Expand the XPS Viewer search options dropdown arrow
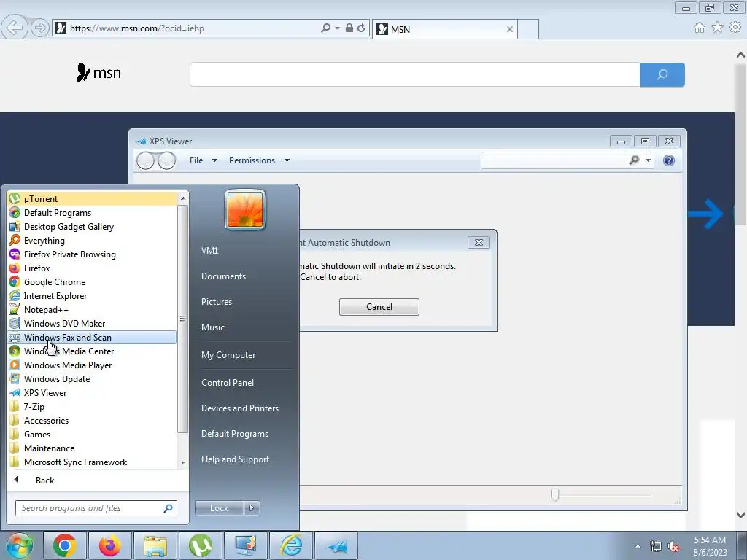747x560 pixels. 648,160
